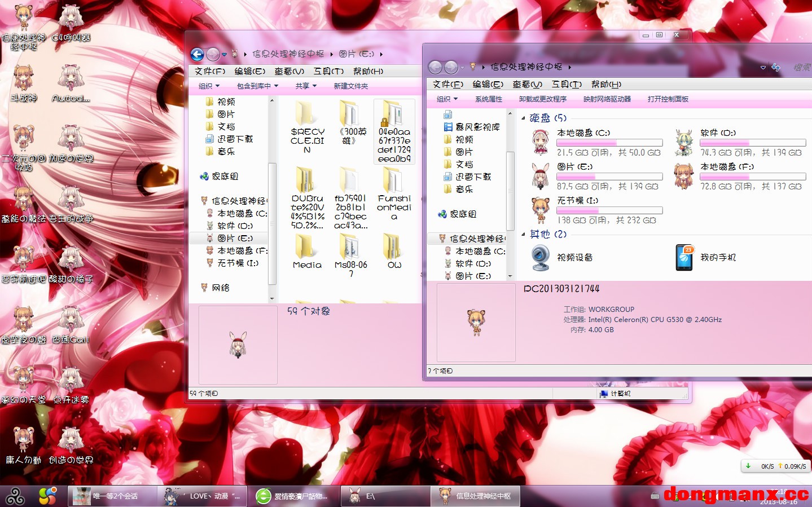812x507 pixels.
Task: Click the Start orb on taskbar
Action: pyautogui.click(x=15, y=496)
